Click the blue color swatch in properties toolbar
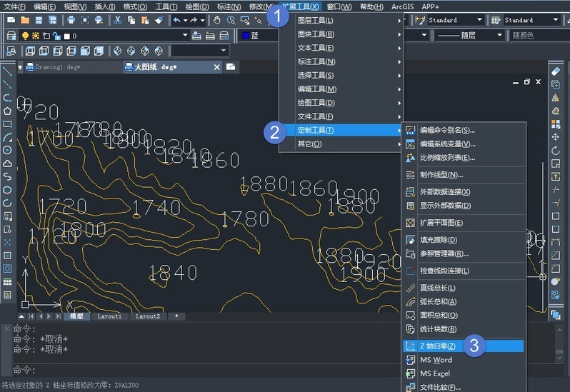This screenshot has height=392, width=570. click(246, 35)
